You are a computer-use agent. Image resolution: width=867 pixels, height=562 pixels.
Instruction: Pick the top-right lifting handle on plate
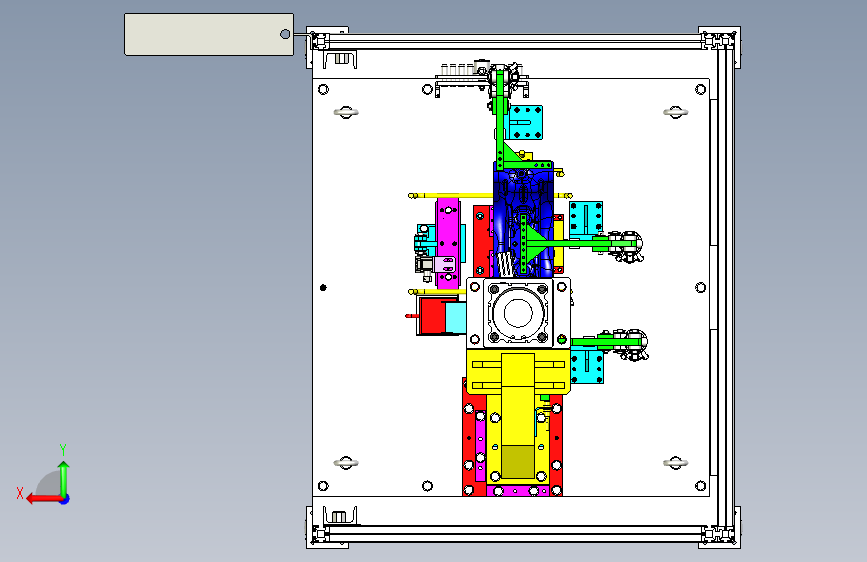click(676, 112)
